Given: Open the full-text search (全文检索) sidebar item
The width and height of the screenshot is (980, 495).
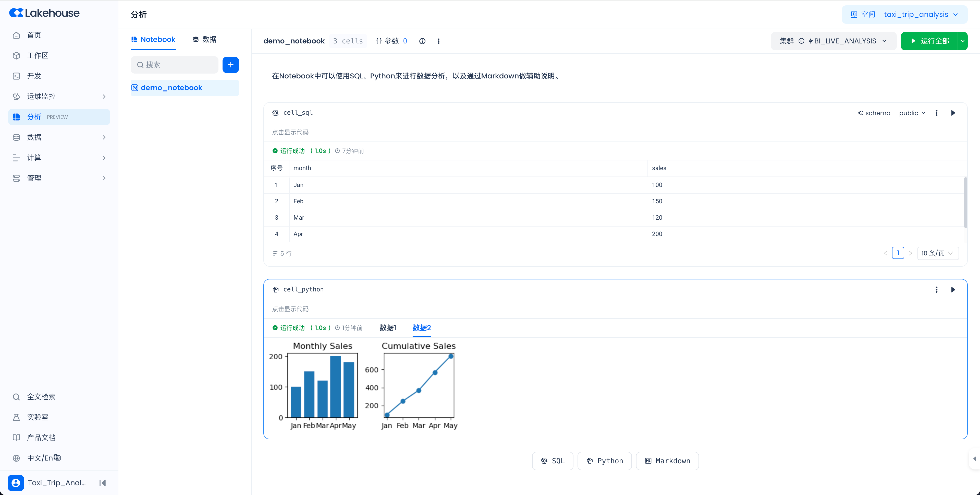Looking at the screenshot, I should (x=41, y=397).
